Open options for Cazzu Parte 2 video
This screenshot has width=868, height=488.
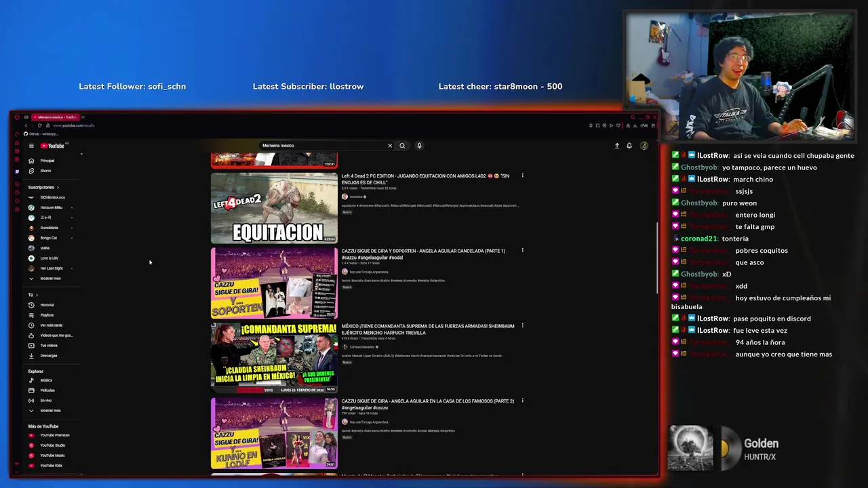tap(522, 401)
